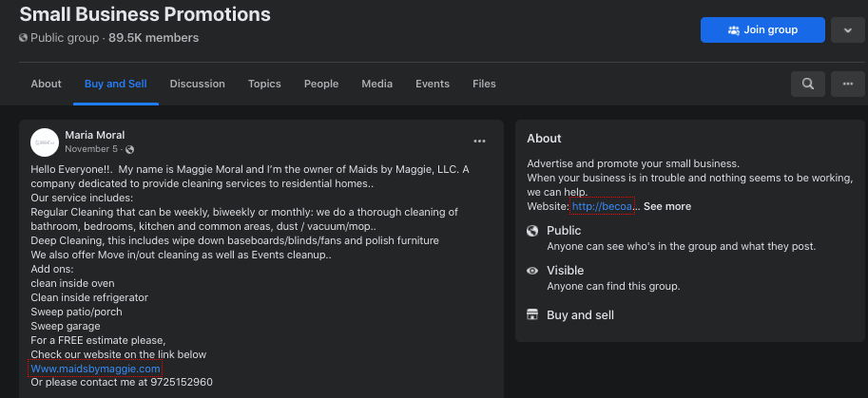This screenshot has width=868, height=398.
Task: Click the 'For a FREE estimate please,' line
Action: point(98,340)
